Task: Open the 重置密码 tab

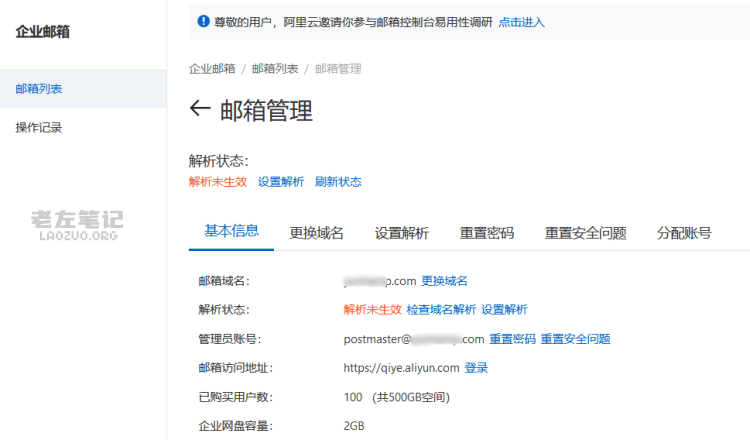Action: coord(487,233)
